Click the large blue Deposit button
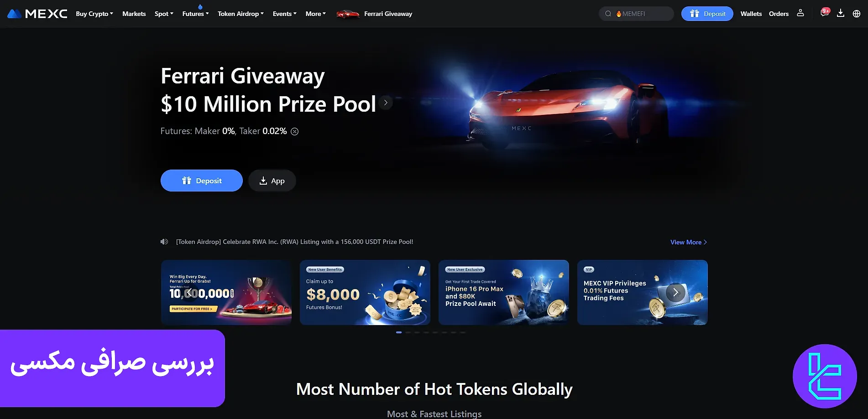 coord(202,181)
